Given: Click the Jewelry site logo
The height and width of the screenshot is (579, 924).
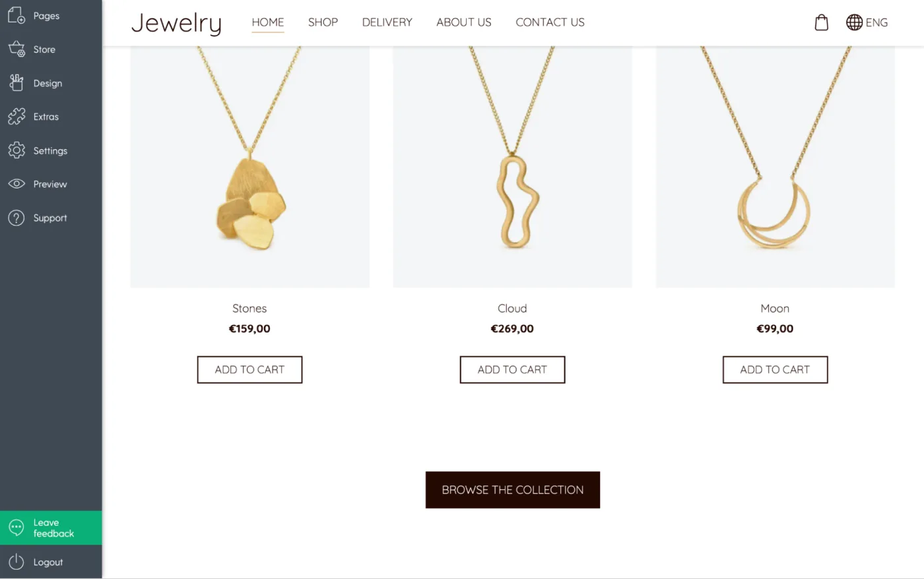Looking at the screenshot, I should click(x=176, y=23).
